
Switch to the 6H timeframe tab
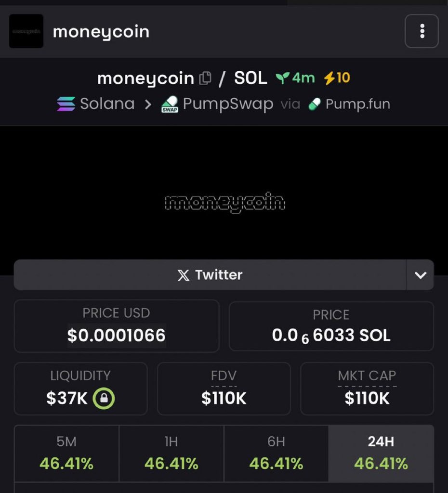point(276,454)
